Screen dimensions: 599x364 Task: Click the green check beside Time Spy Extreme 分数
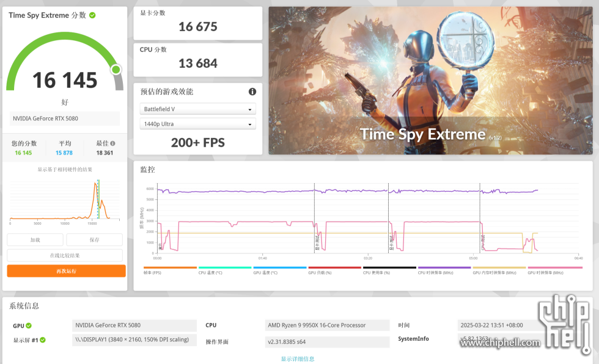[92, 15]
